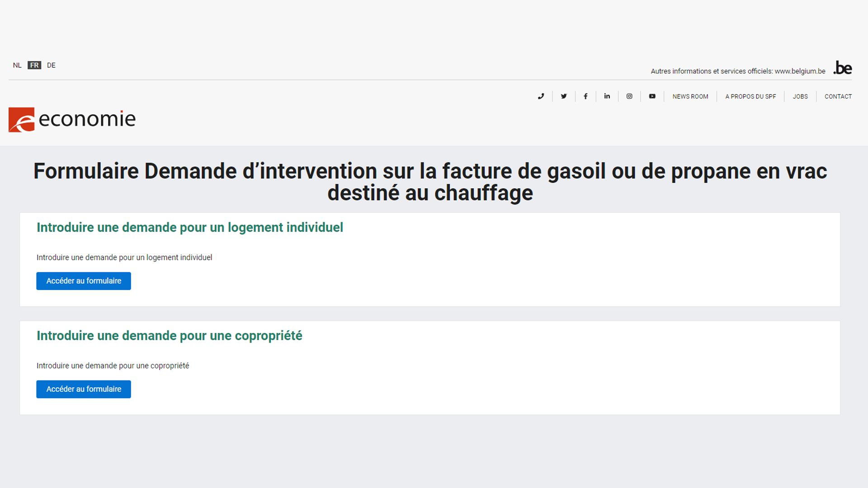Viewport: 868px width, 488px height.
Task: Open the LinkedIn icon link
Action: pos(607,96)
